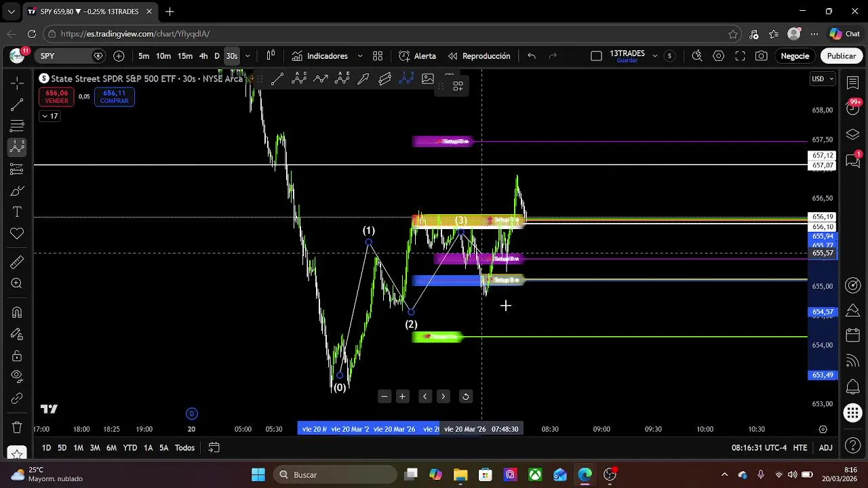Select the YTD date range
868x488 pixels.
pos(130,448)
